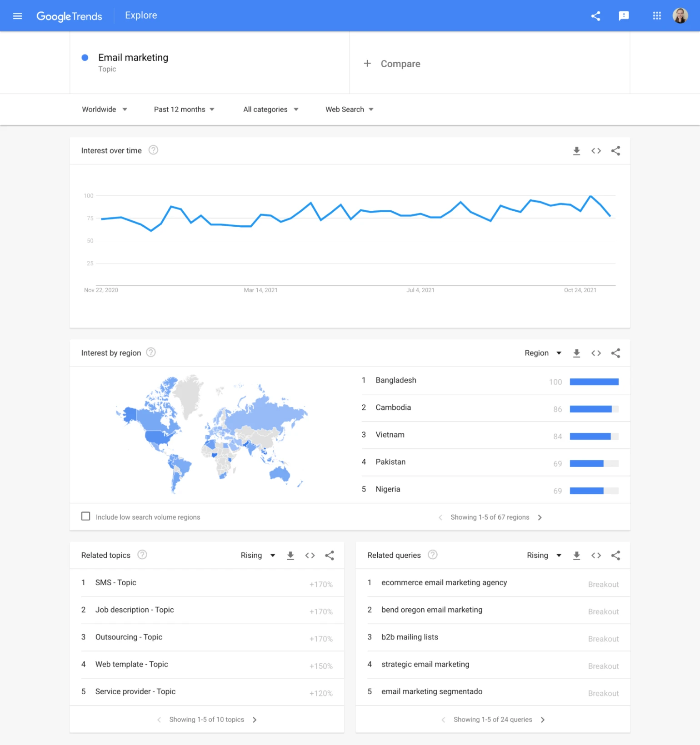
Task: Click the Compare add term button
Action: click(x=392, y=64)
